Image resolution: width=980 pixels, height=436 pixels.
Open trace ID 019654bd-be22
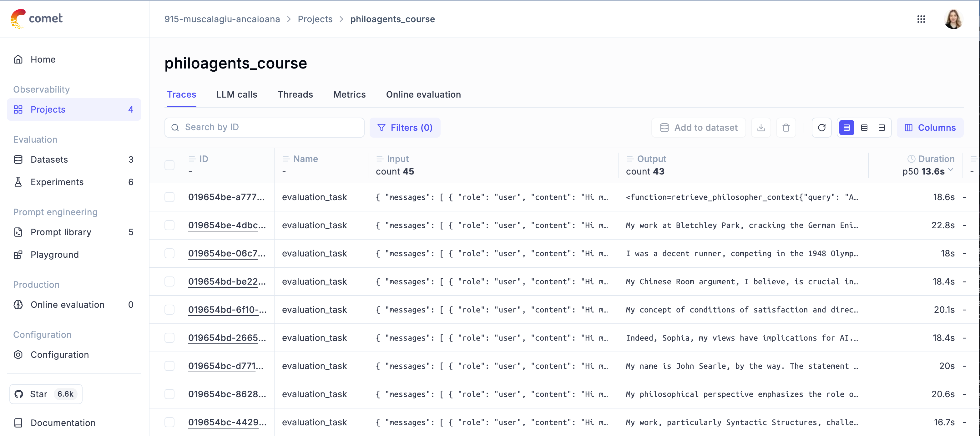coord(227,281)
